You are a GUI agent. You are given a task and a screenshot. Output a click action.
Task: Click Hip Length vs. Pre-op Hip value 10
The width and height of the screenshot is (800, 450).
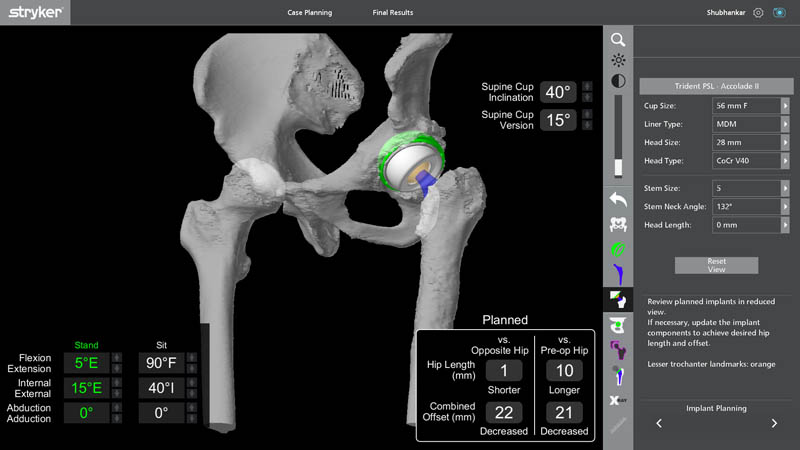point(564,370)
